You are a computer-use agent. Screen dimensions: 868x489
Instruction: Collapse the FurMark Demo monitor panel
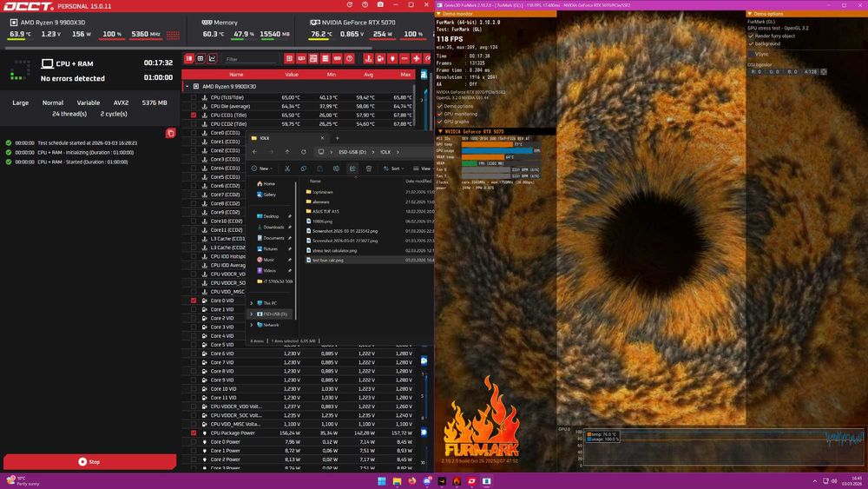pos(438,14)
